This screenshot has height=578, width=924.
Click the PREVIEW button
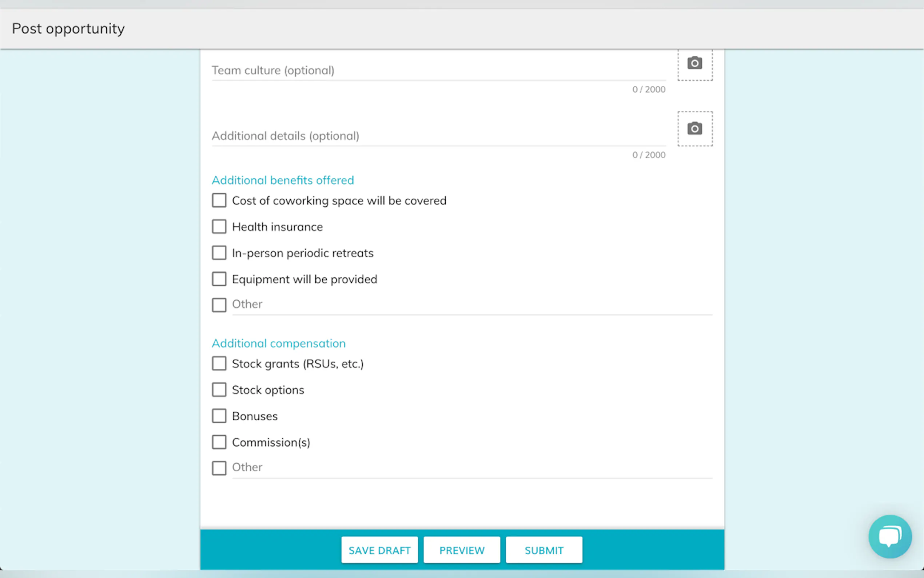pyautogui.click(x=461, y=550)
